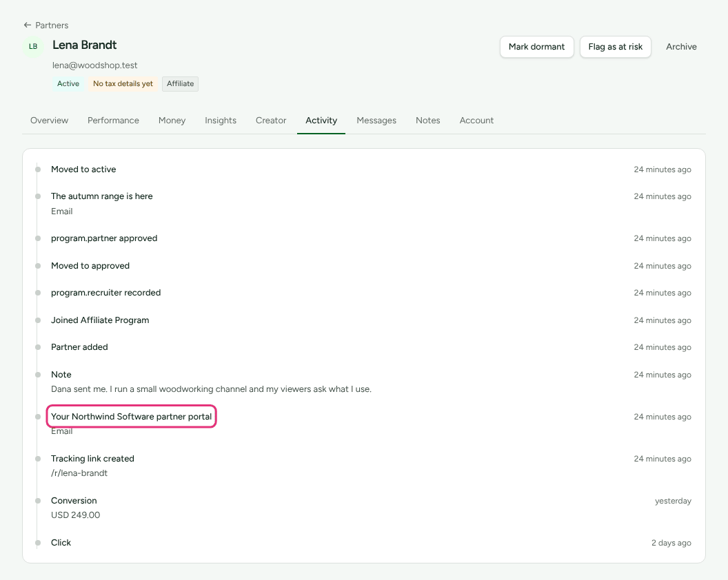This screenshot has height=580, width=728.
Task: Select the Tracking link created entry
Action: click(92, 459)
